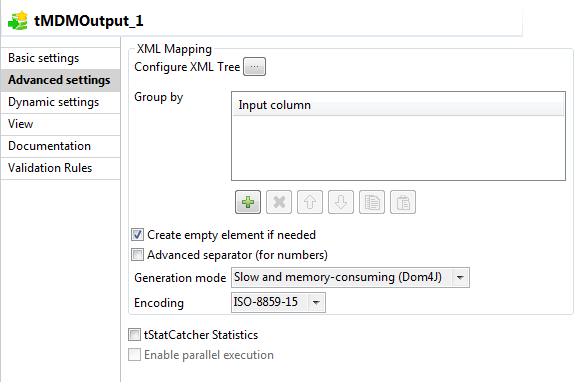Move Group by row up
Viewport: 576px width, 382px height.
coord(310,202)
